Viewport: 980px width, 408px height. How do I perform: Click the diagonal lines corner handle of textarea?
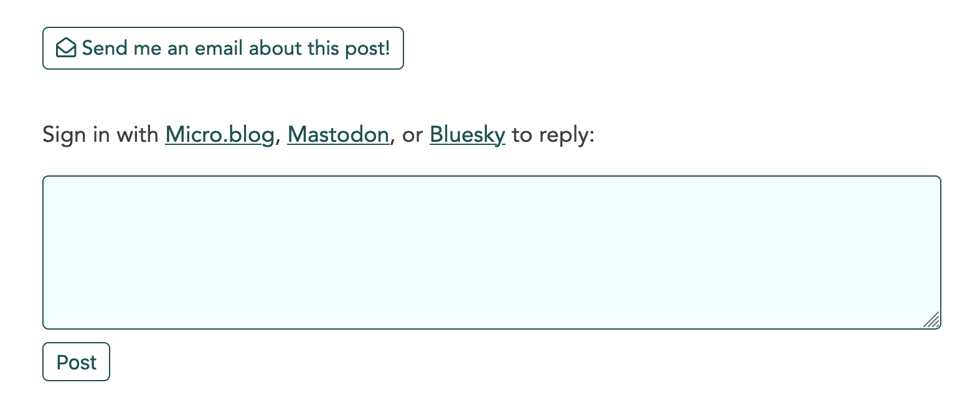931,320
